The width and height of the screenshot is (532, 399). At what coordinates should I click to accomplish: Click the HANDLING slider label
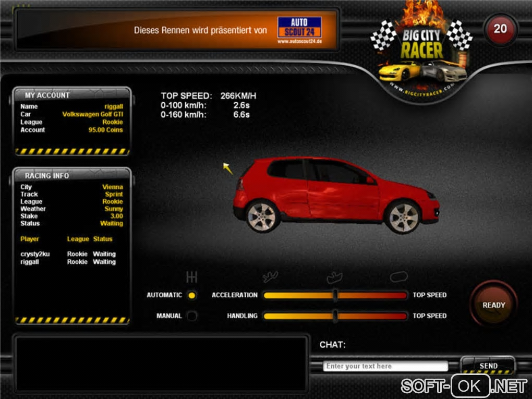(242, 316)
